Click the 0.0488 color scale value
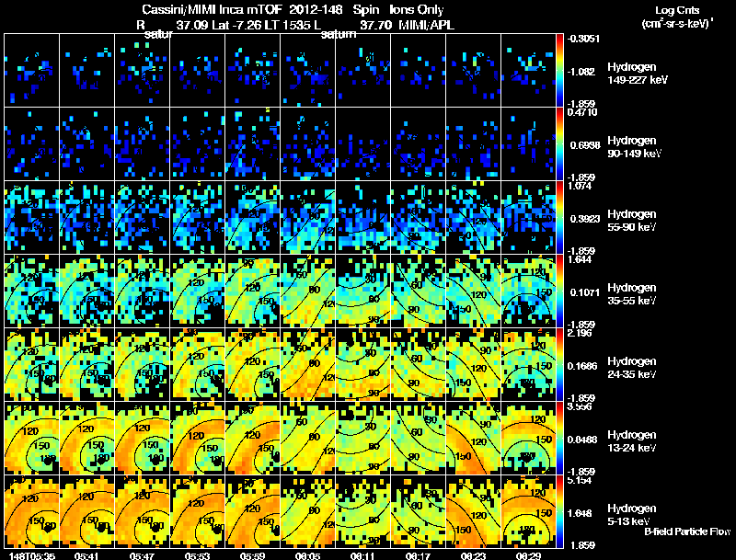This screenshot has height=560, width=736. pyautogui.click(x=582, y=440)
